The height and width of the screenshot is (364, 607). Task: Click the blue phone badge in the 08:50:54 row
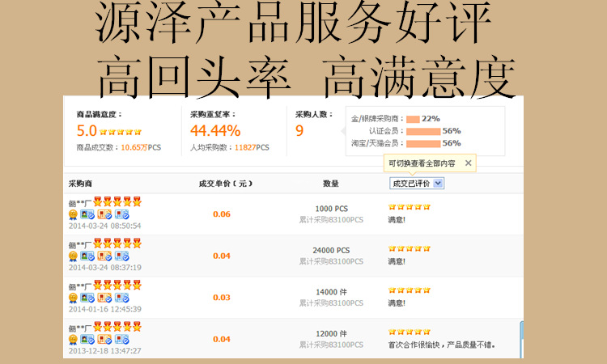click(x=122, y=214)
